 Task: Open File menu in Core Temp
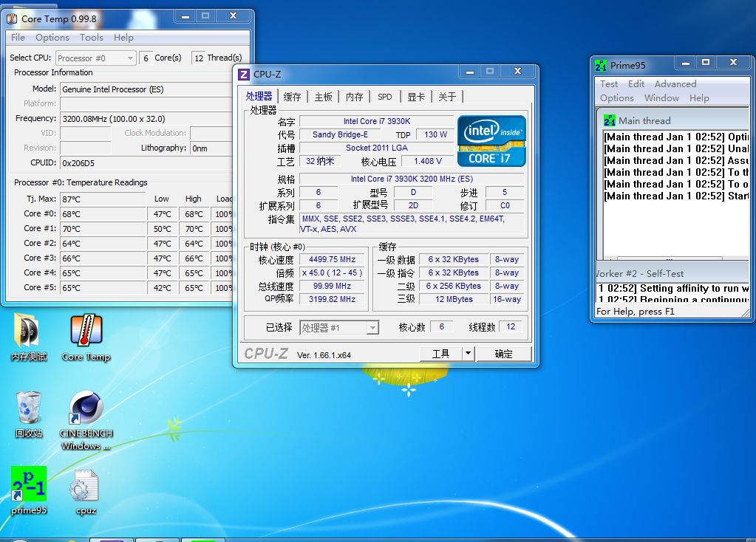tap(18, 38)
